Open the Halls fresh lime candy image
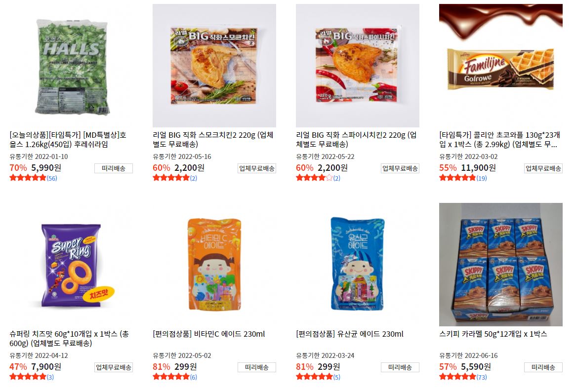The width and height of the screenshot is (575, 392). tap(71, 66)
